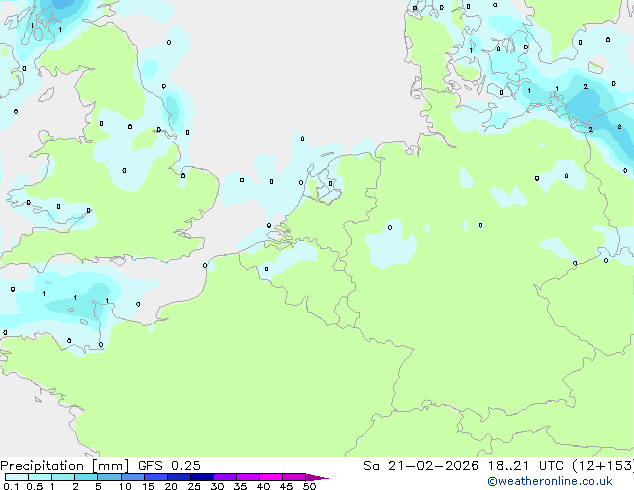Pick the 15–20 mm legend color box
Screen dimensions: 634x490
[x=155, y=477]
